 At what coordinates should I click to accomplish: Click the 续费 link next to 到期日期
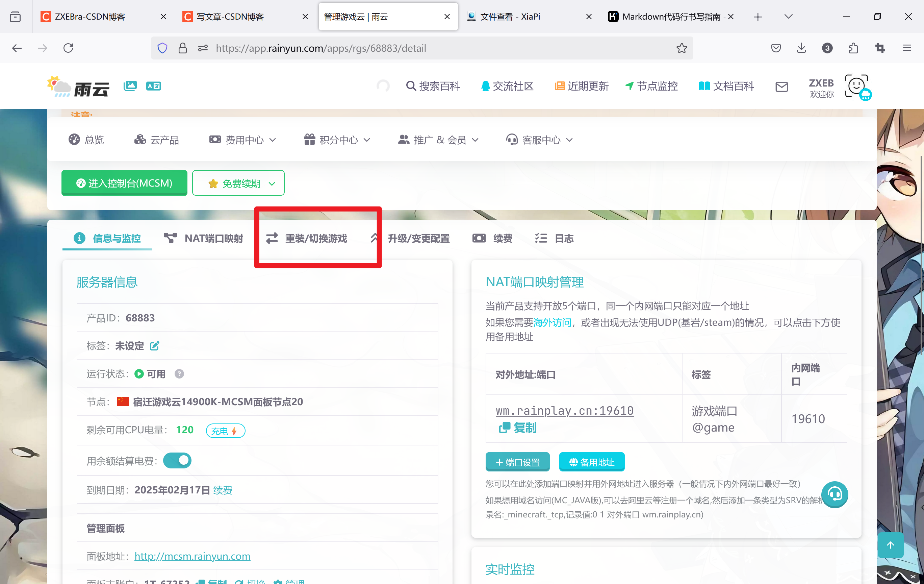pyautogui.click(x=223, y=490)
